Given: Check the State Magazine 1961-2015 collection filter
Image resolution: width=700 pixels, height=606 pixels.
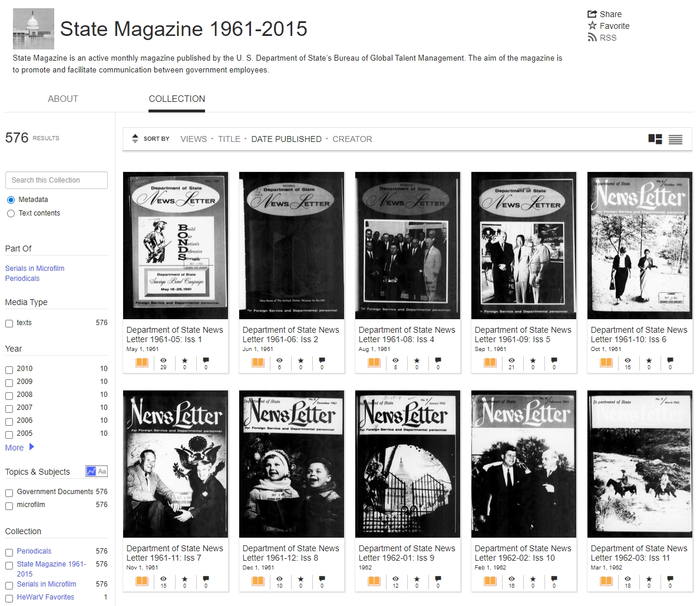Looking at the screenshot, I should coord(9,565).
